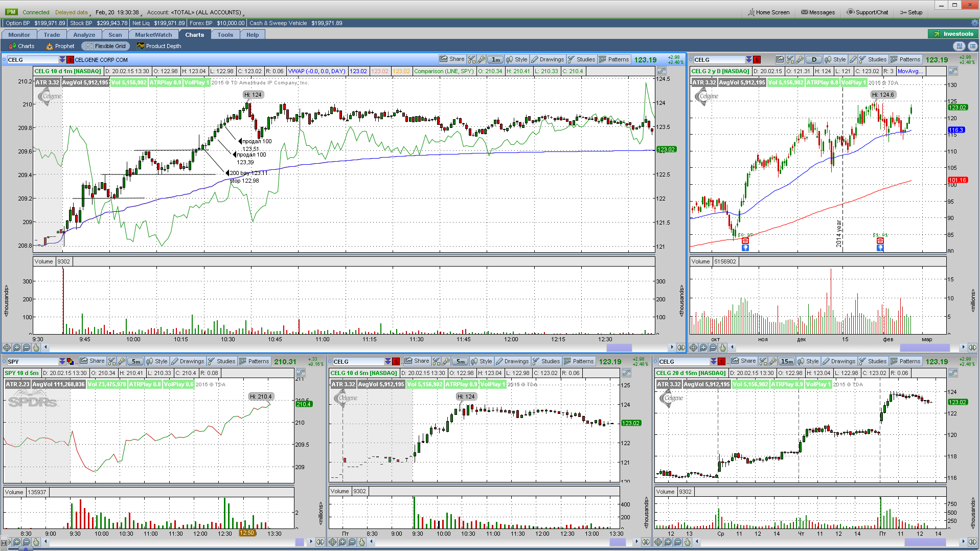Switch to the Monitor tab
The width and height of the screenshot is (980, 551).
tap(19, 35)
